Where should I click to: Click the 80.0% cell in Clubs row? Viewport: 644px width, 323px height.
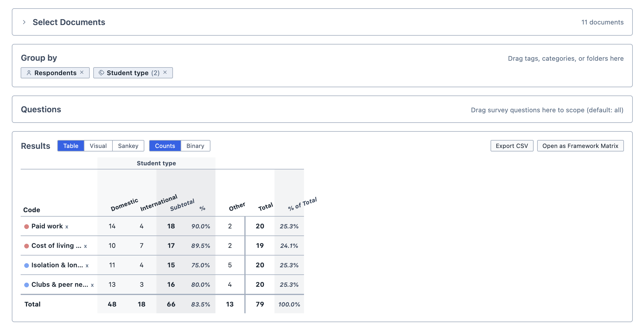(x=201, y=285)
